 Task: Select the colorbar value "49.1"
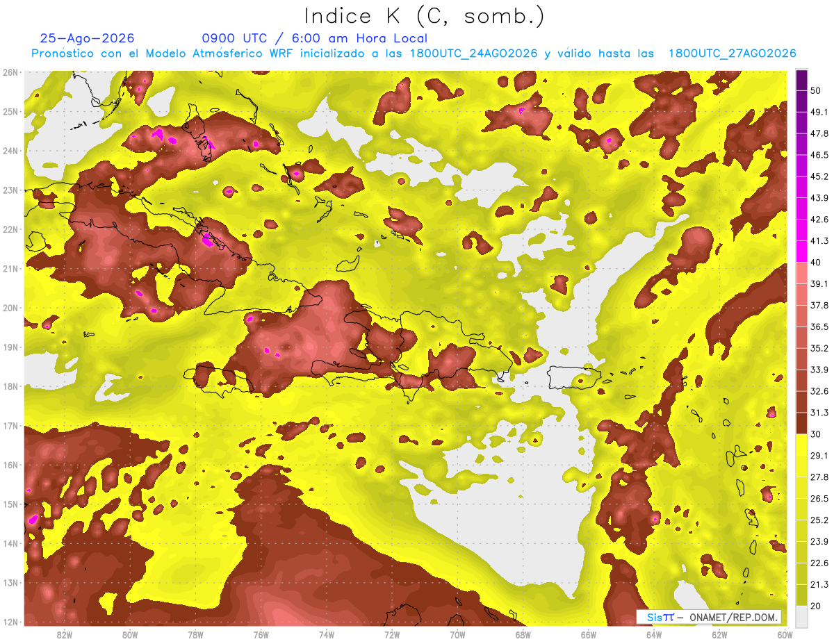coord(819,112)
